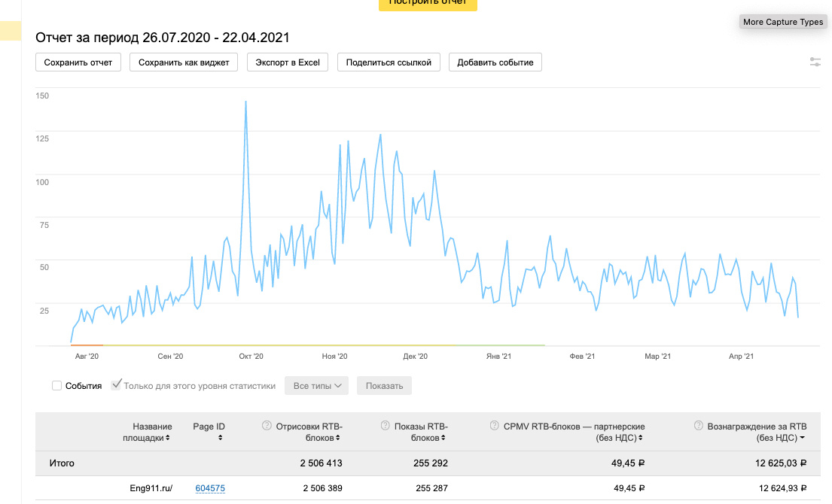Toggle Только для этого уровня статистики checkbox
Image resolution: width=832 pixels, height=504 pixels.
[x=116, y=384]
